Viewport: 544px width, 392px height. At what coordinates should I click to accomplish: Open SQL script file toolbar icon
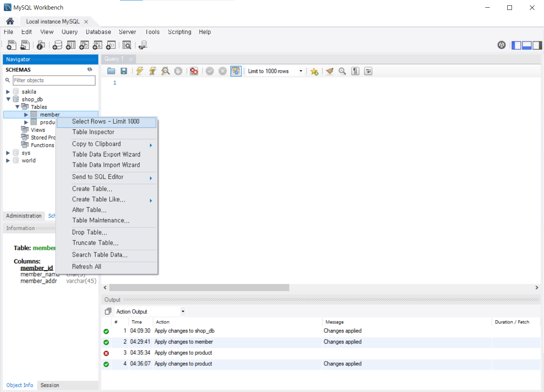[25, 45]
